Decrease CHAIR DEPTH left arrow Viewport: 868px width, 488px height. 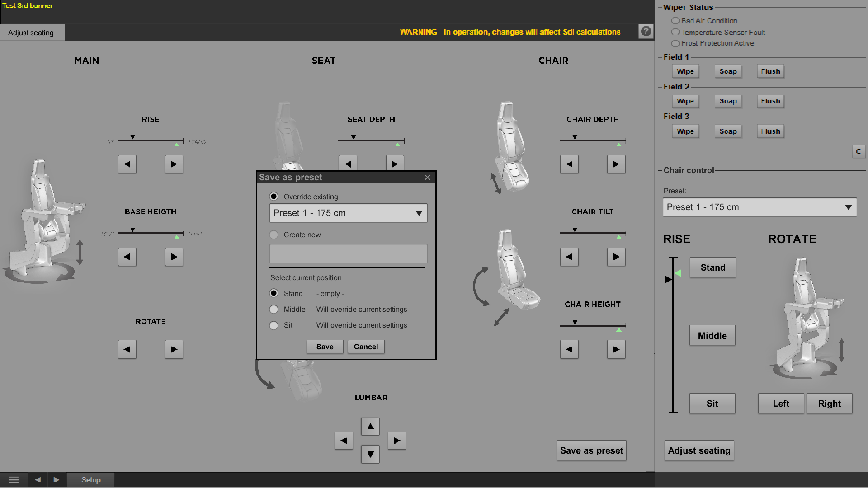click(x=569, y=164)
